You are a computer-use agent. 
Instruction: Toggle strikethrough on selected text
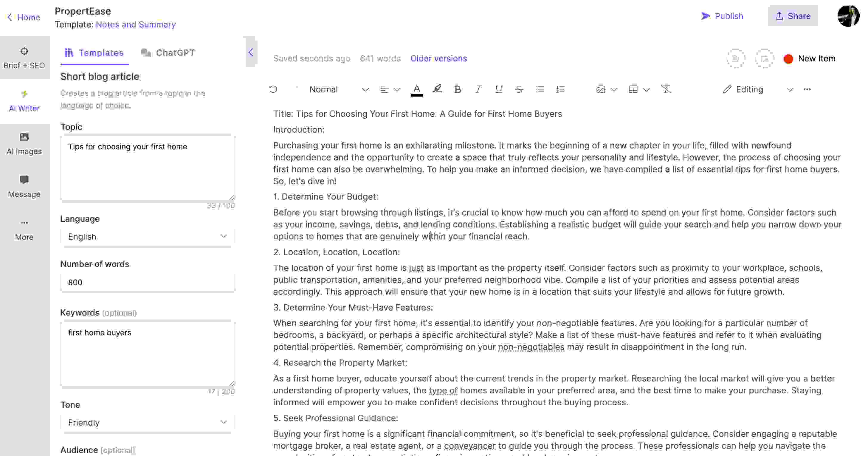[x=519, y=89]
